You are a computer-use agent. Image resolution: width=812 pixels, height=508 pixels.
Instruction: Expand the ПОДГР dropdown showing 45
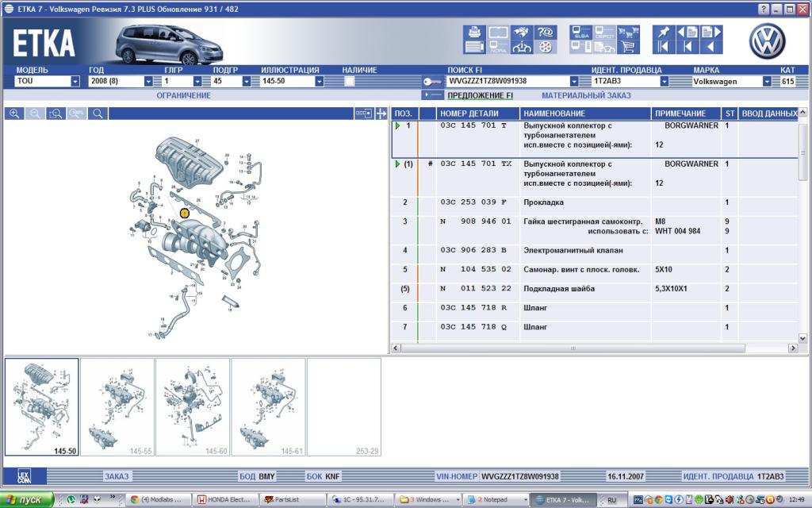click(247, 82)
